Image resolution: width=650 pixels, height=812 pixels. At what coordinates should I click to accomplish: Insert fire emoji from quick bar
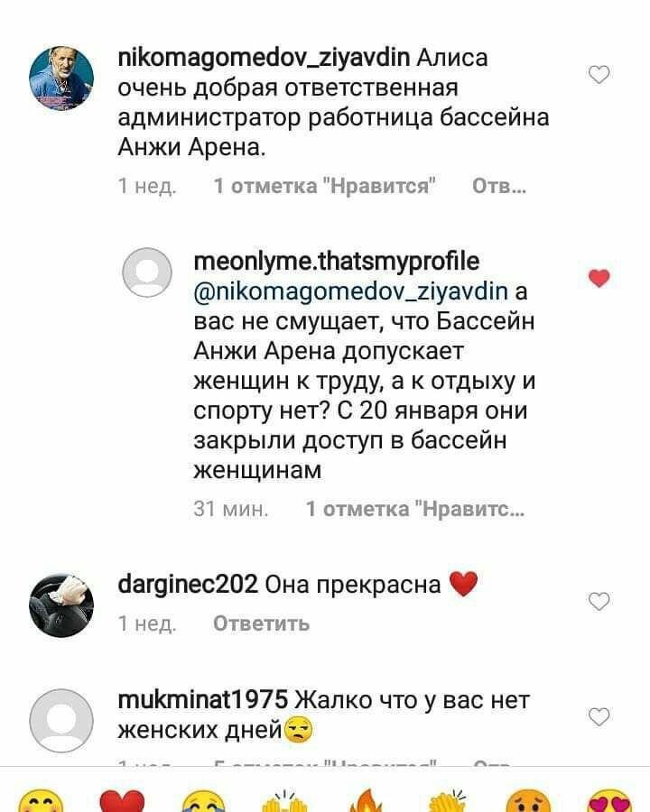(x=366, y=800)
